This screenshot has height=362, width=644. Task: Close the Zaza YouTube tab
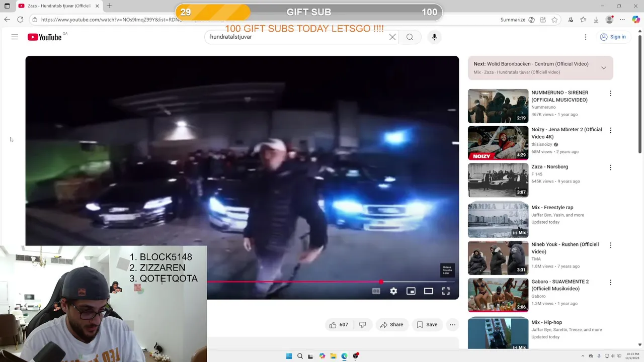[97, 6]
